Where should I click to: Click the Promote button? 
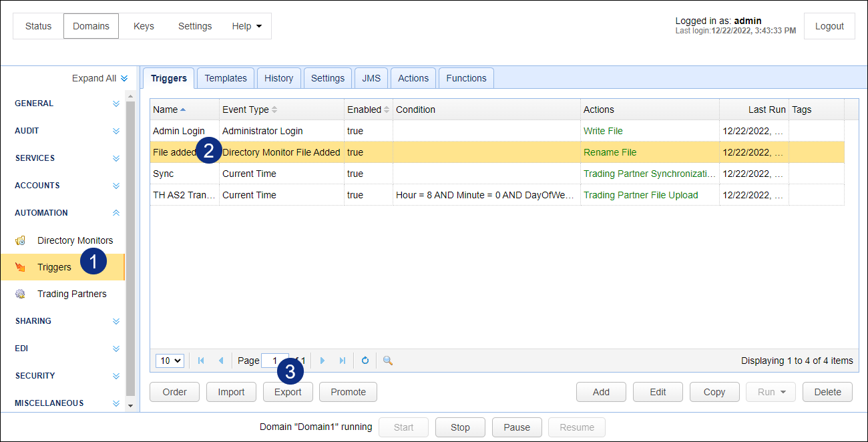click(x=349, y=392)
